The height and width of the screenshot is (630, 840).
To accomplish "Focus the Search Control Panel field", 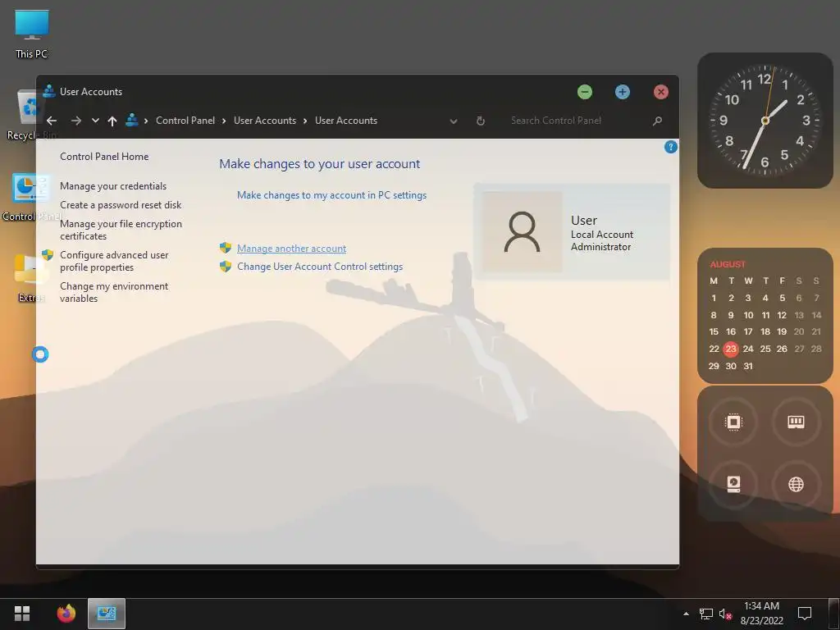I will pos(578,121).
